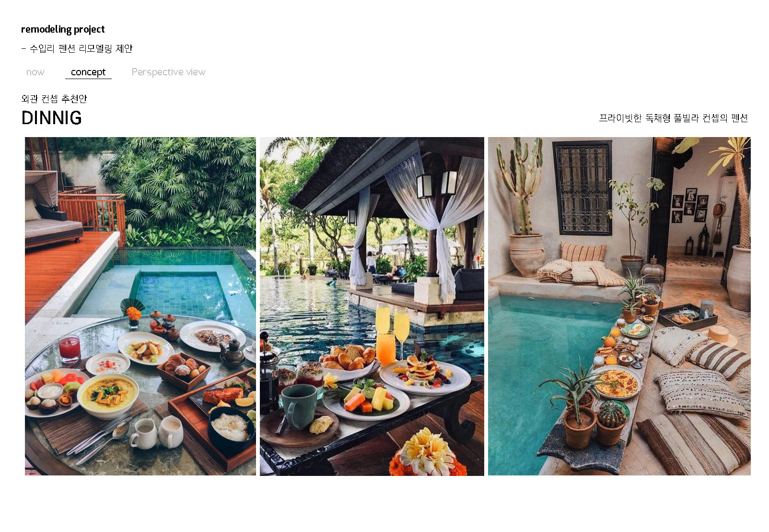
Task: Open the middle gazebo pool photo
Action: pyautogui.click(x=372, y=306)
